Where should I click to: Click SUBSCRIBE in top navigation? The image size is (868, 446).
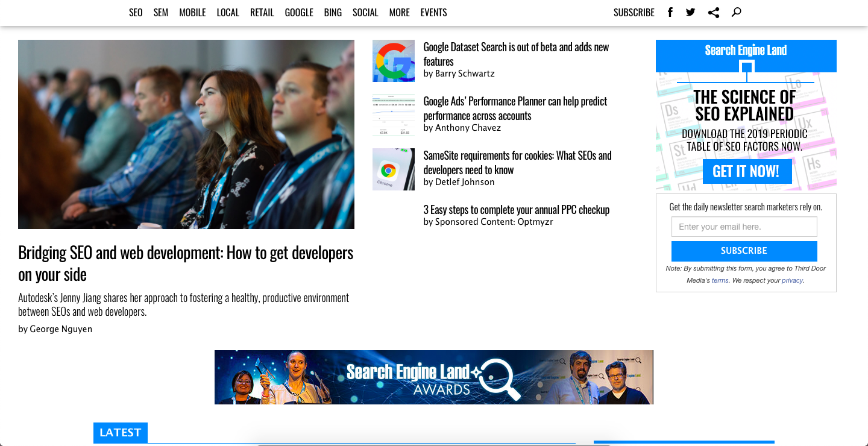tap(634, 13)
